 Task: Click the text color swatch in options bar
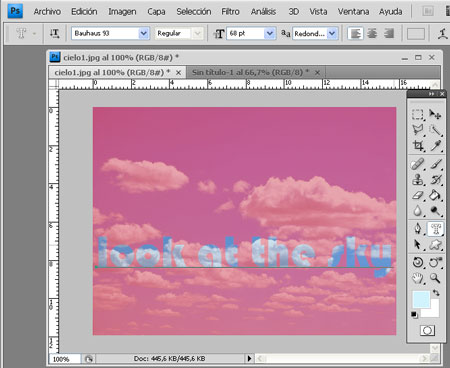416,34
